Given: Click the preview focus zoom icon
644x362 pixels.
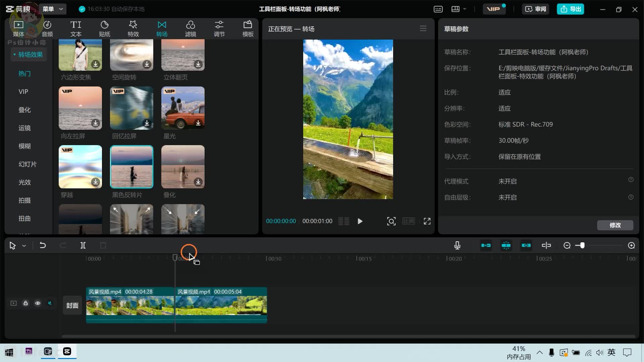Looking at the screenshot, I should click(x=391, y=221).
